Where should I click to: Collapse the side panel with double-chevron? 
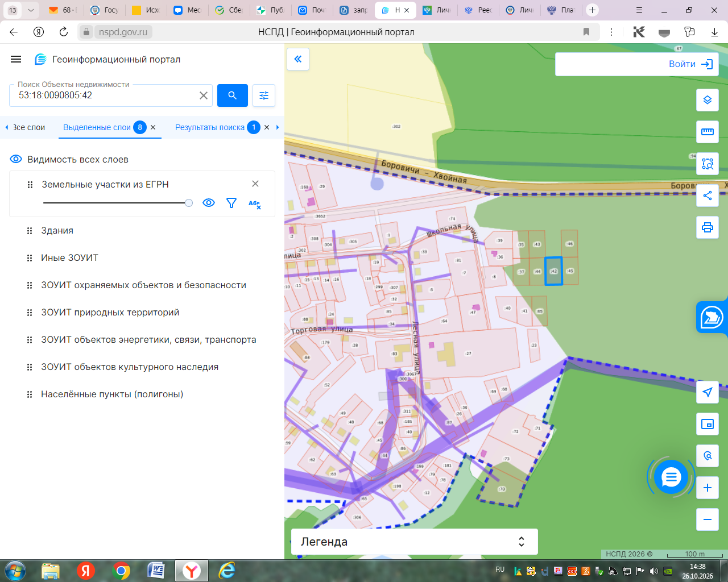(x=298, y=59)
